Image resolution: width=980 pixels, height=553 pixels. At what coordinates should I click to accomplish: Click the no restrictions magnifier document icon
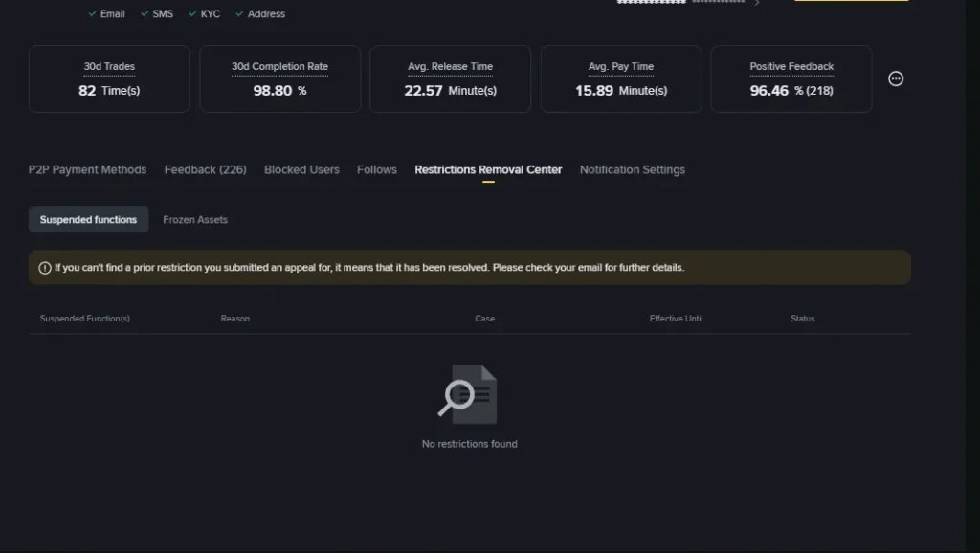pos(468,394)
